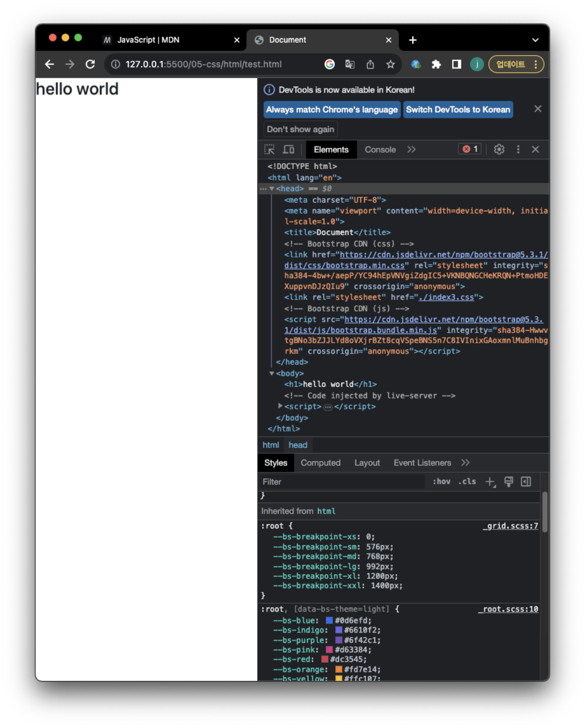Activate the inspect element picker
This screenshot has width=585, height=728.
269,149
